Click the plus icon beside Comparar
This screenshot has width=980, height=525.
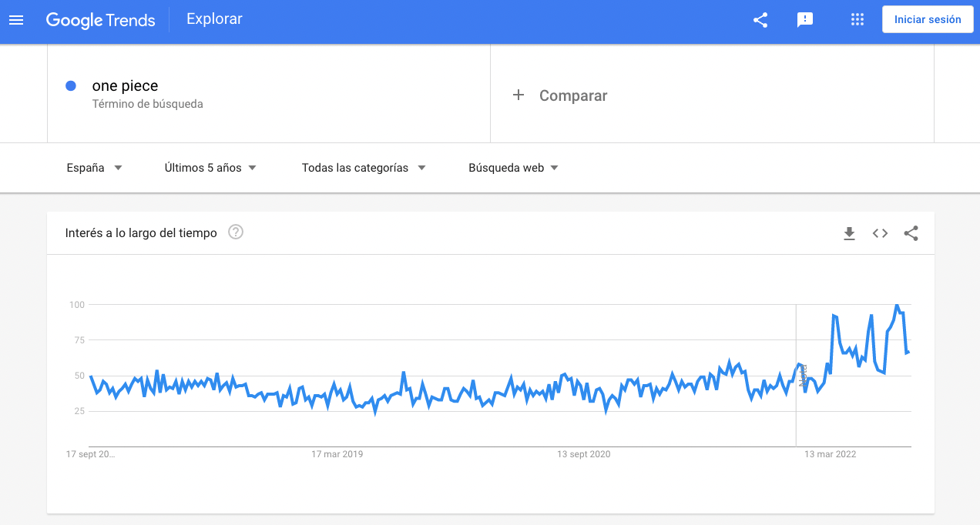click(519, 95)
